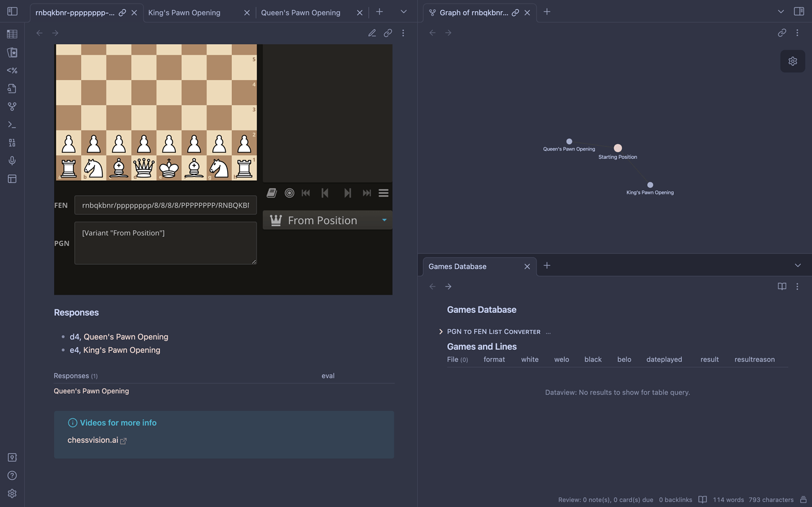Toggle the left sidebar collapse control
This screenshot has width=812, height=507.
coord(12,11)
